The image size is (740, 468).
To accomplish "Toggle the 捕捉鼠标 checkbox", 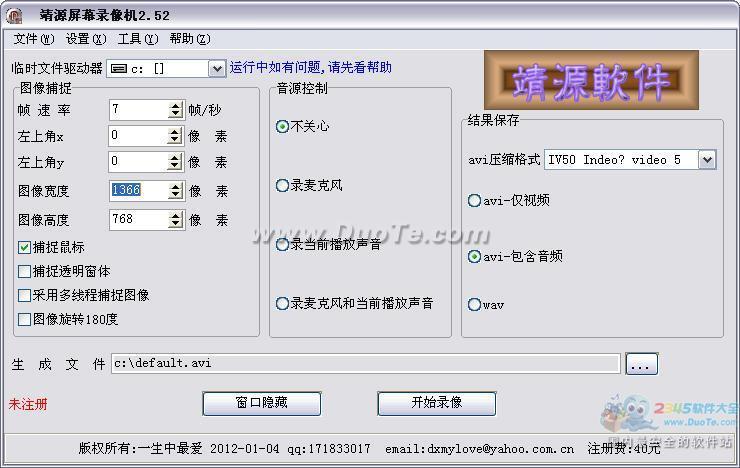I will [x=25, y=247].
